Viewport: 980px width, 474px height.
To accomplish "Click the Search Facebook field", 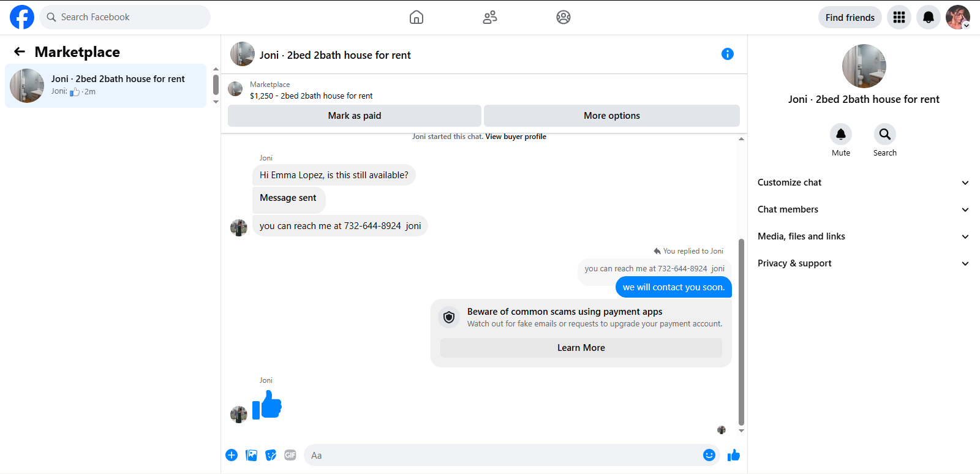I will point(125,17).
